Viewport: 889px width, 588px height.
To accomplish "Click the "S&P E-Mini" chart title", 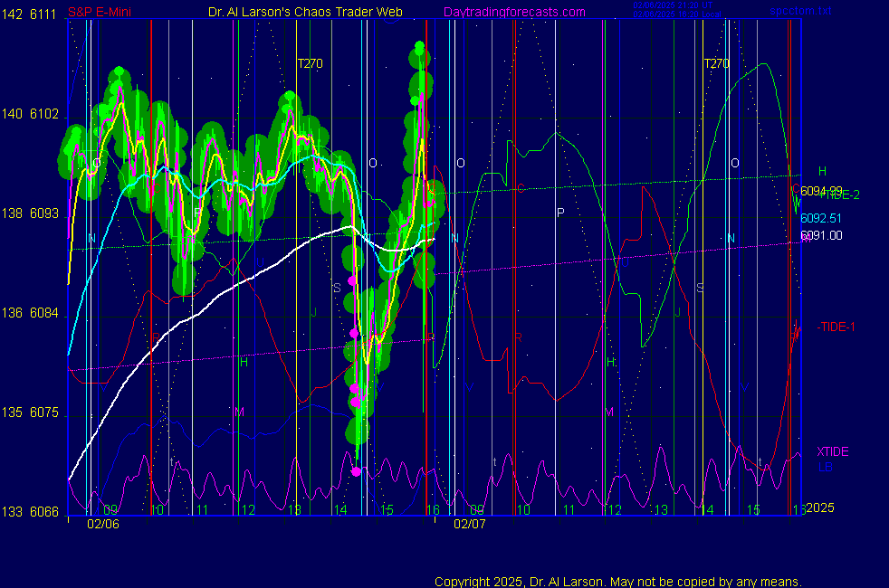I will pyautogui.click(x=100, y=12).
